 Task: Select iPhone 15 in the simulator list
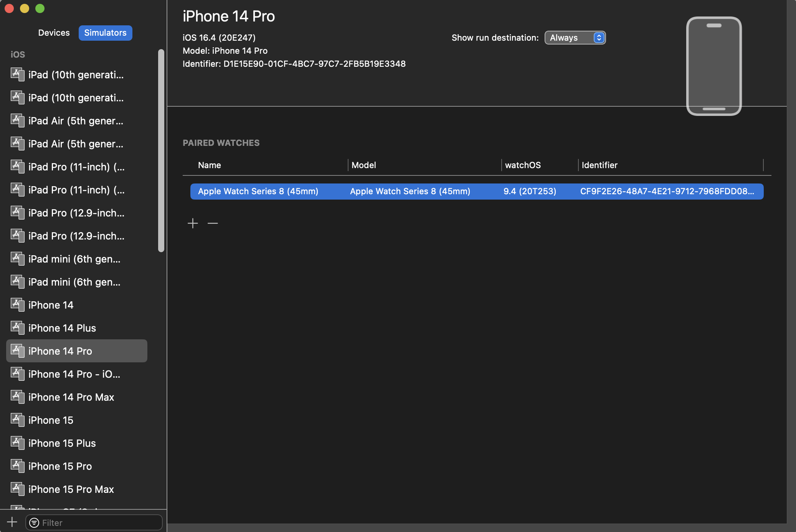tap(51, 420)
